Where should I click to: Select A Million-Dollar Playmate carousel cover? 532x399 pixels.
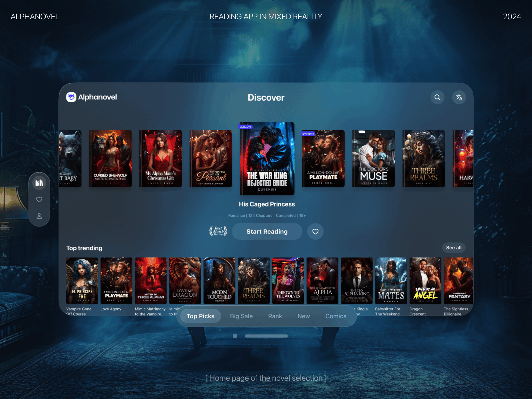[x=323, y=159]
